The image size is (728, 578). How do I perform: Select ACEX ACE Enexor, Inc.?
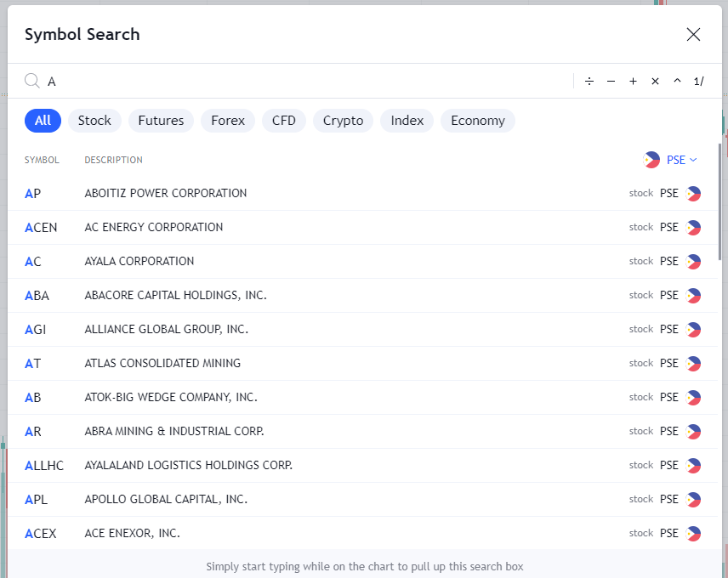(x=362, y=534)
